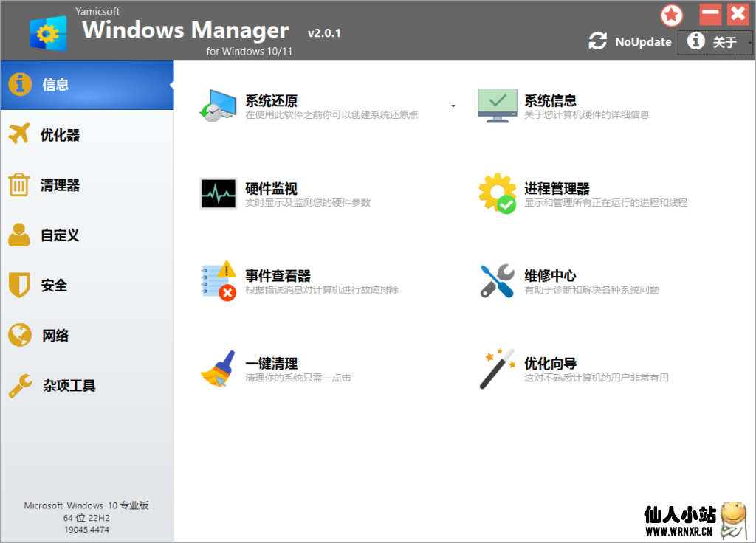
Task: Minimize the Windows Manager window
Action: pos(710,14)
